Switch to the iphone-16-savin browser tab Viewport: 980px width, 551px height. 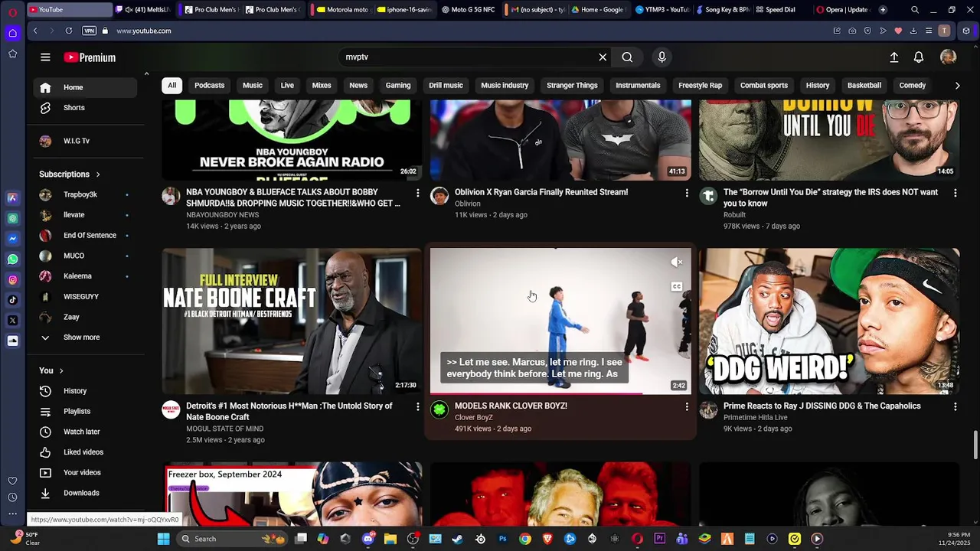(x=405, y=10)
